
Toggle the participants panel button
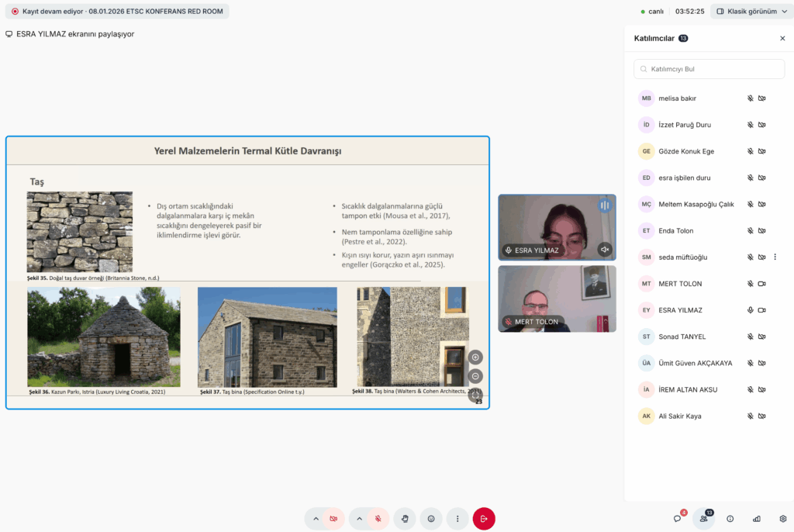703,519
